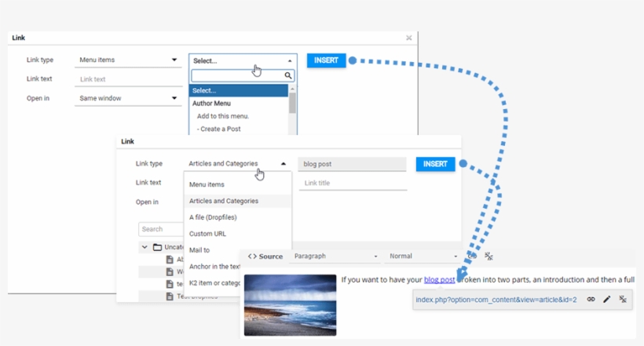Open the Menu items link type dropdown
Image resolution: width=644 pixels, height=346 pixels.
(x=128, y=60)
